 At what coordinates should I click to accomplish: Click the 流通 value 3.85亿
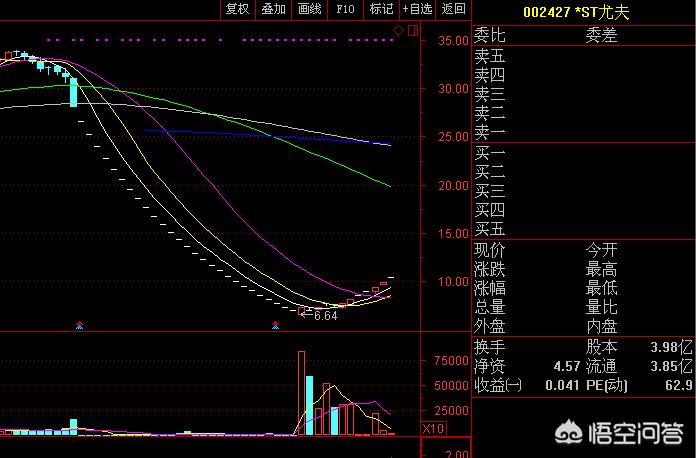[672, 366]
